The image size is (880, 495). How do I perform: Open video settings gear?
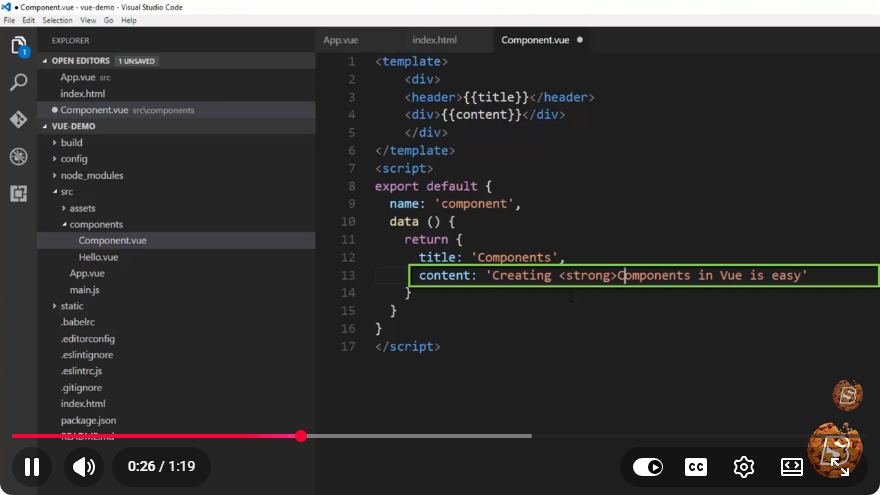pos(744,466)
